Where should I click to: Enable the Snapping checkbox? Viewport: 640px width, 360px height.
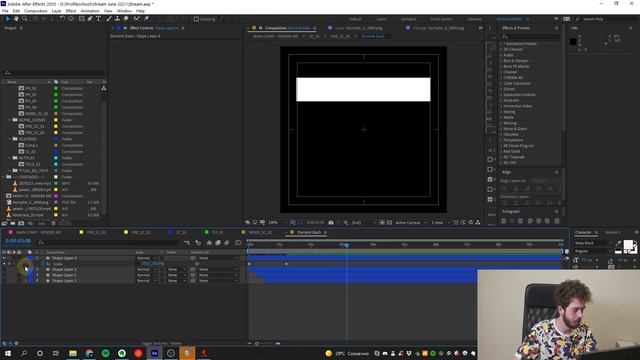[x=196, y=19]
